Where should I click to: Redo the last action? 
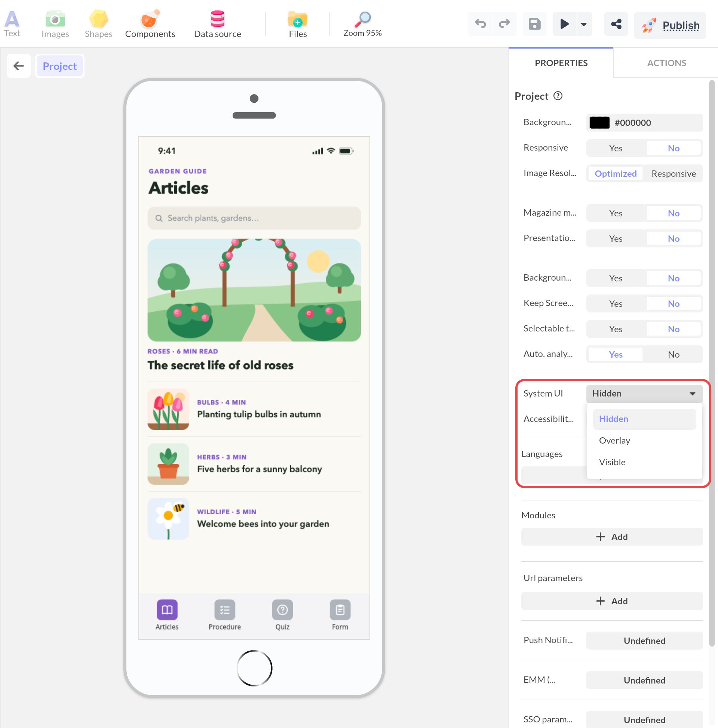tap(504, 24)
